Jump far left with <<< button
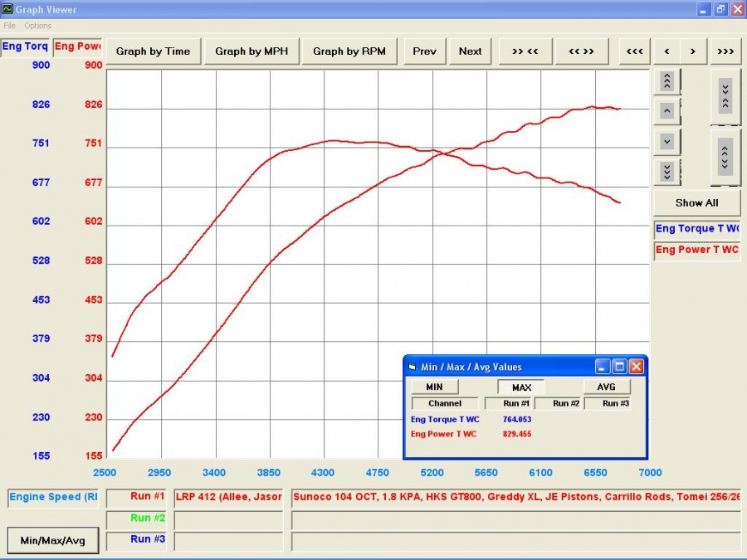Screen dimensions: 747x560 coord(635,51)
